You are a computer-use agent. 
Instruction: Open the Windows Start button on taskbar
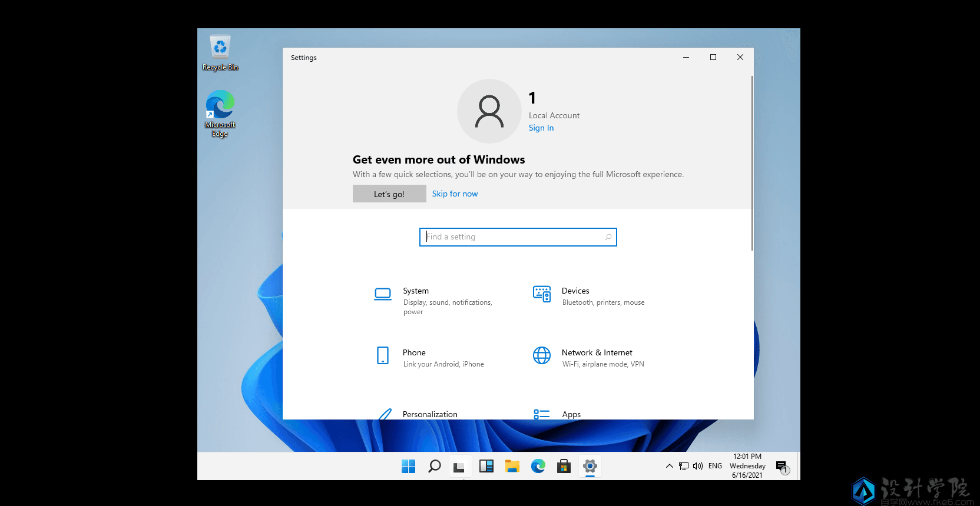coord(408,467)
